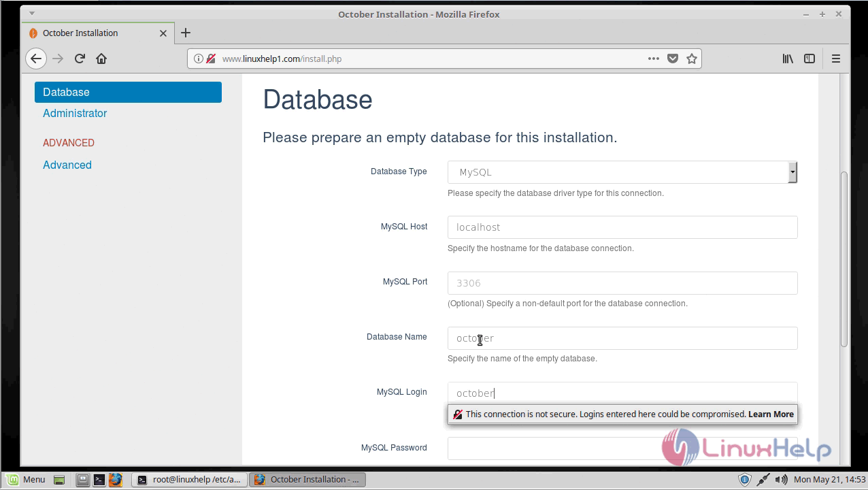Image resolution: width=868 pixels, height=490 pixels.
Task: Open the volume speaker tray icon
Action: [781, 480]
